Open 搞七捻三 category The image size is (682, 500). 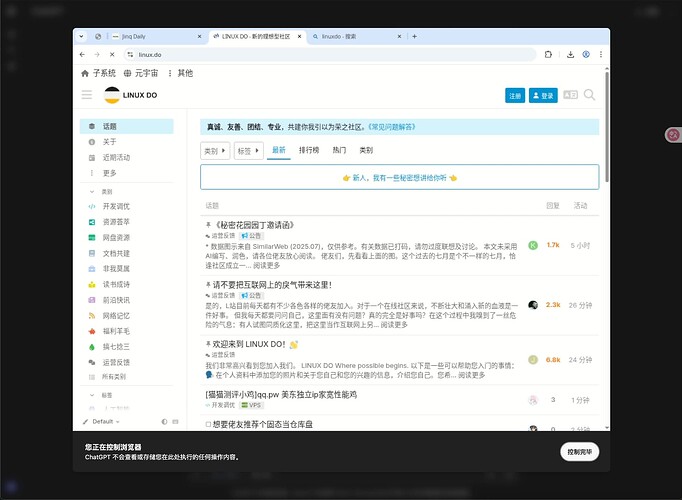click(127, 347)
